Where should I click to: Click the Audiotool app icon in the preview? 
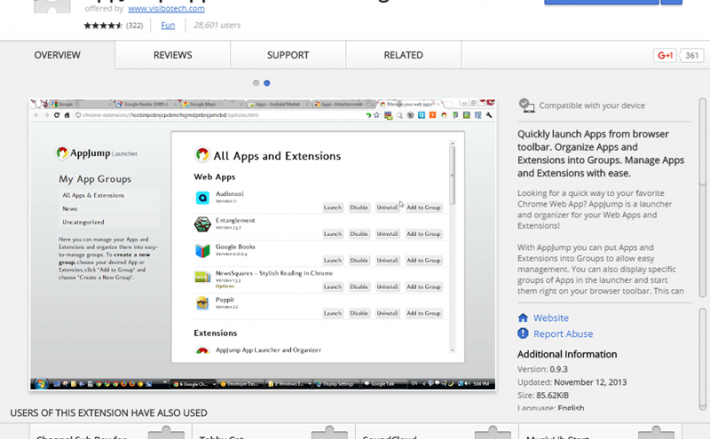point(202,198)
